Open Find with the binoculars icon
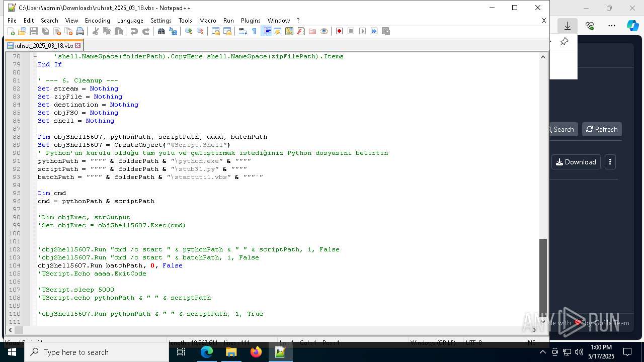Screen dimensions: 644x362 (162, 31)
